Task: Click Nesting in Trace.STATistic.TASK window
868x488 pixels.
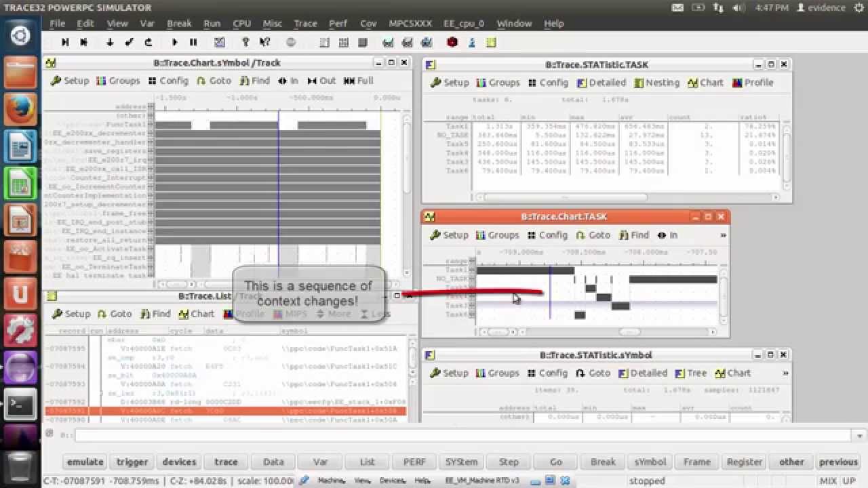Action: point(657,83)
